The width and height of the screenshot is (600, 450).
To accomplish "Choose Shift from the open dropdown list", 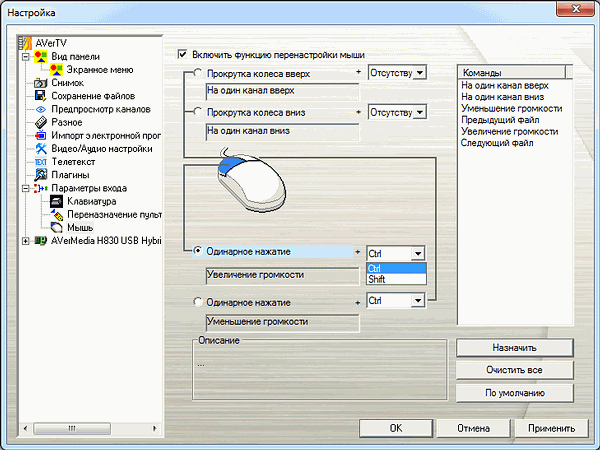I will point(396,280).
